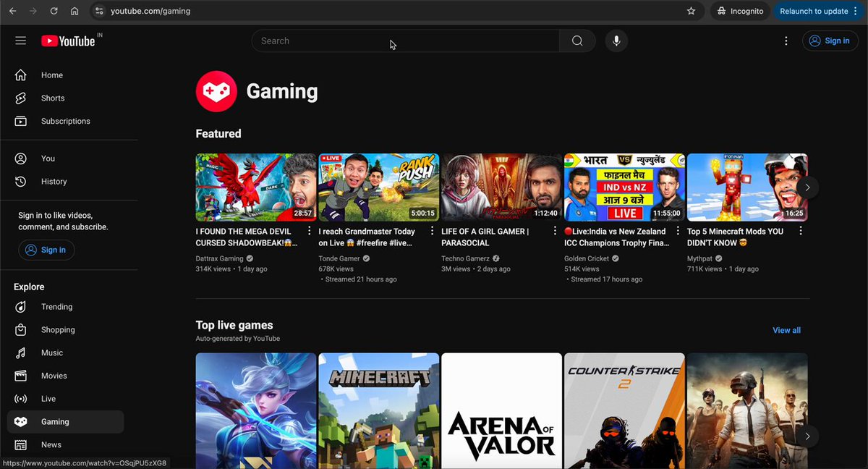Click View all for Top live games
This screenshot has width=868, height=469.
(786, 330)
